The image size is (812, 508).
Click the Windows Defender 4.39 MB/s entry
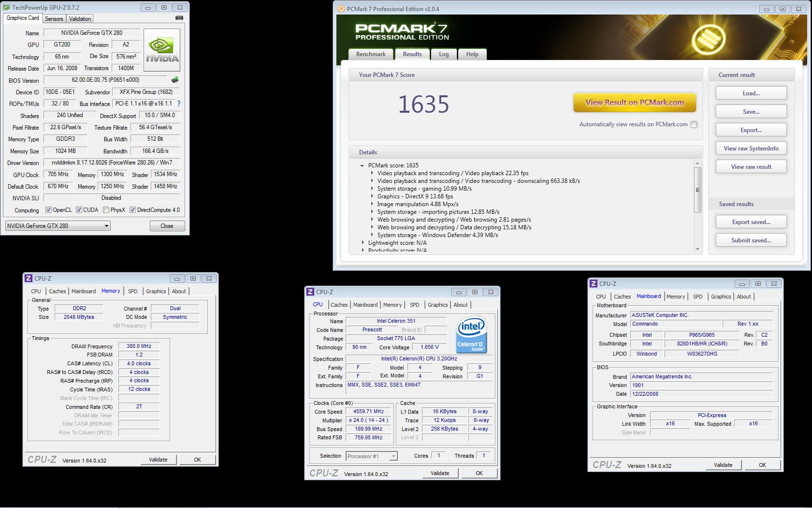(x=437, y=235)
